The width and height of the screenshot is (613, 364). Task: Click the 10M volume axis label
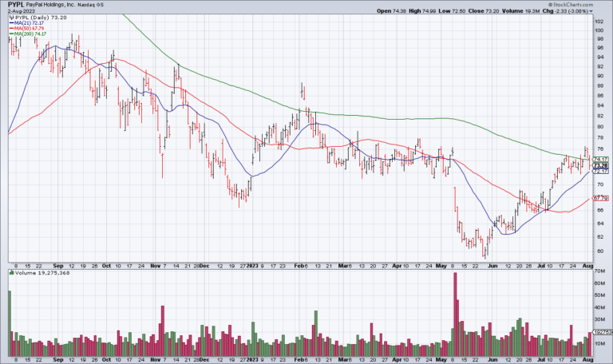pyautogui.click(x=599, y=344)
